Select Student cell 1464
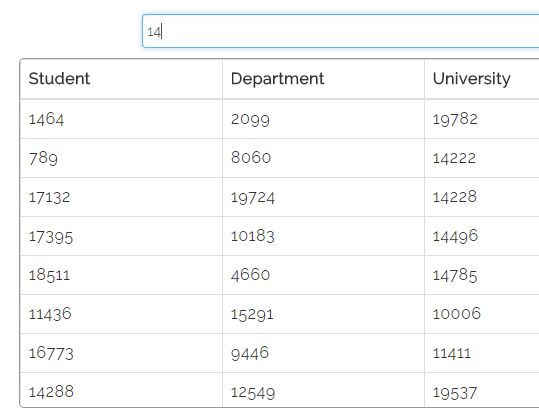539x418 pixels. (121, 119)
